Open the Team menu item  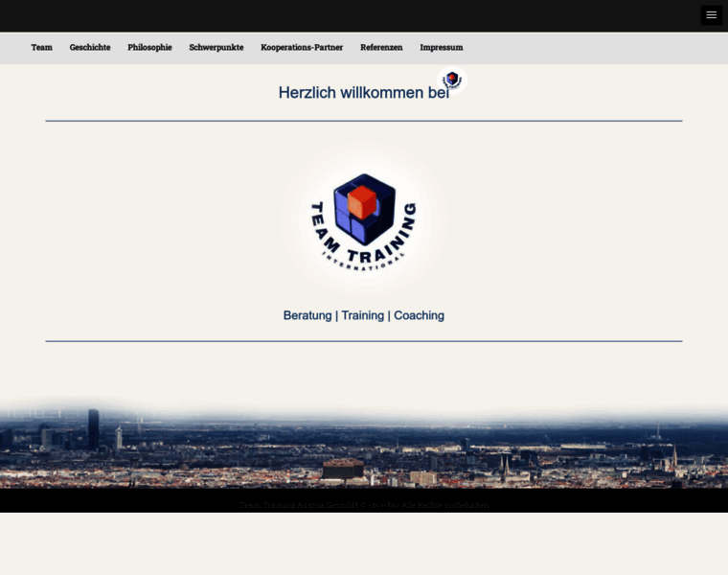tap(42, 47)
